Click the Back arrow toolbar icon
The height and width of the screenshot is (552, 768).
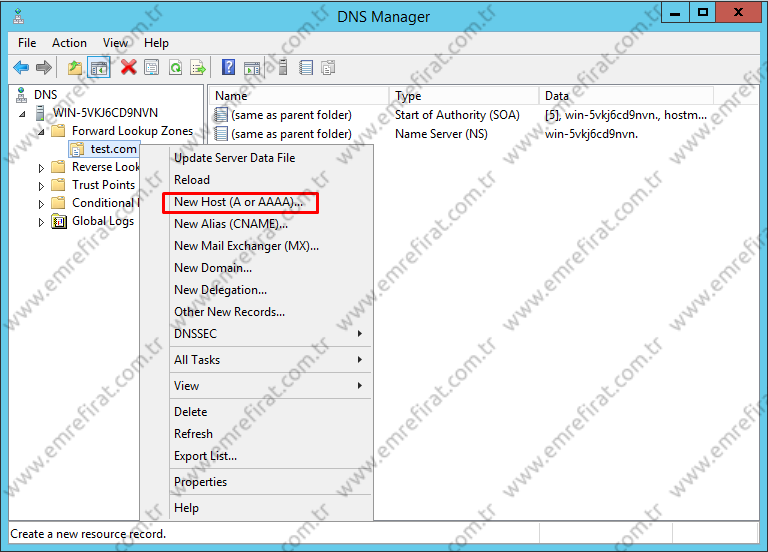21,68
